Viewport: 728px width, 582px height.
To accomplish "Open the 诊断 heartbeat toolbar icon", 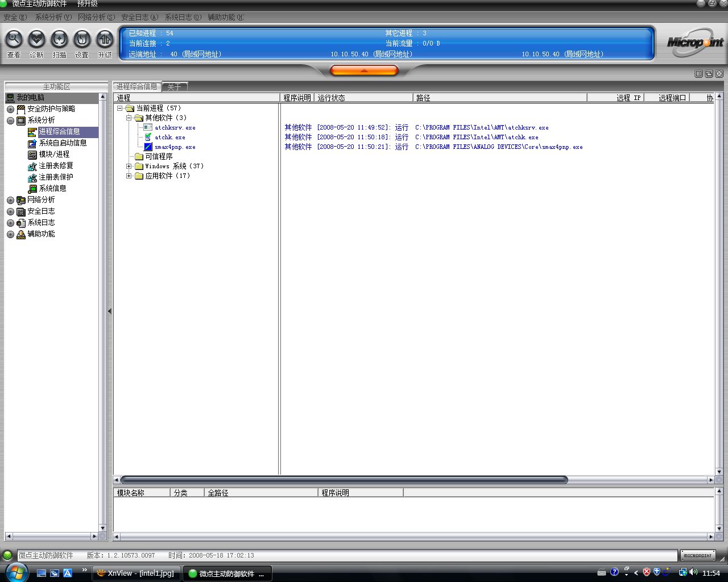I will click(x=36, y=39).
